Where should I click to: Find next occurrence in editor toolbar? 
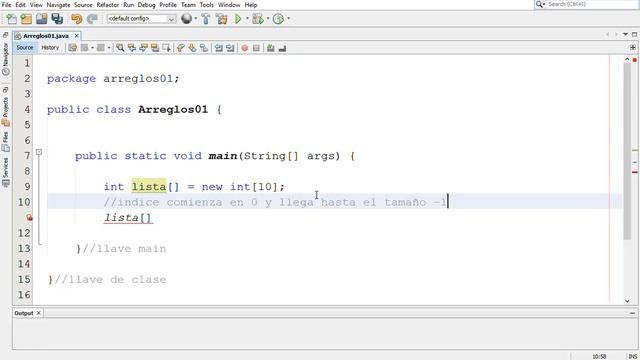[x=143, y=48]
